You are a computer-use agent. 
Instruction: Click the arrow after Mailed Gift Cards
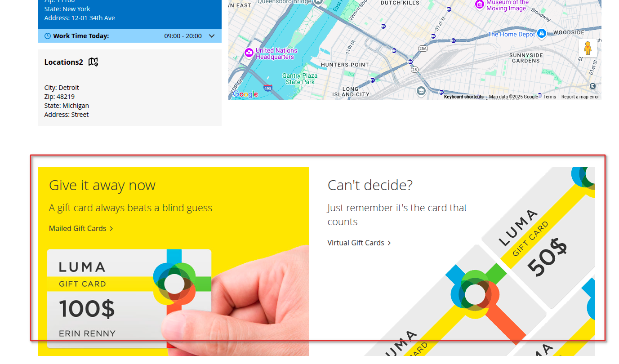point(111,229)
